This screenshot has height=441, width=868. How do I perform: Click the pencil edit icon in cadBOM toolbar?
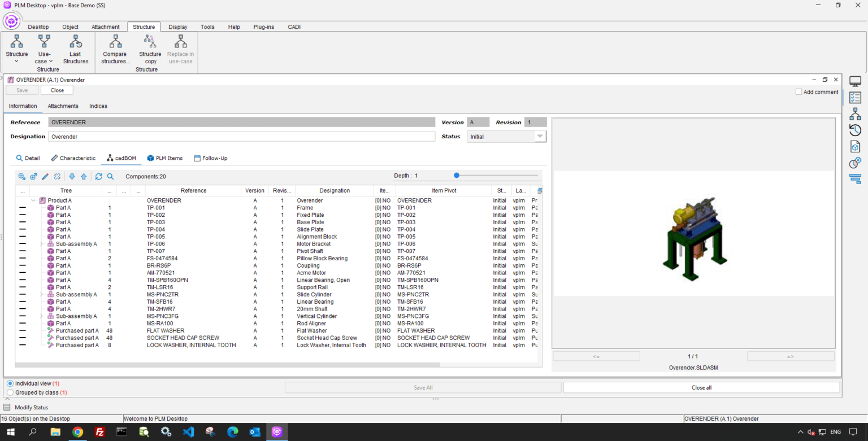tap(45, 176)
